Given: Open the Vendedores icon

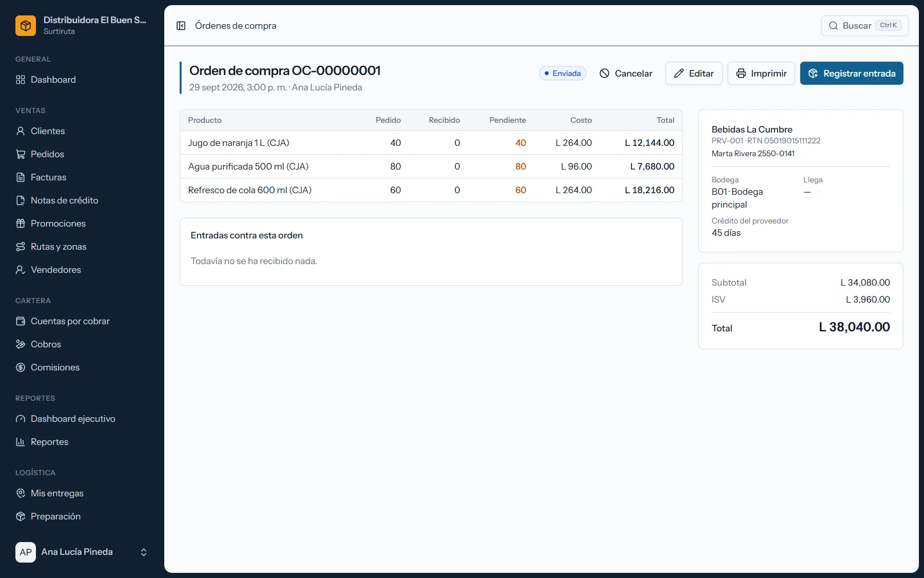Looking at the screenshot, I should [21, 270].
